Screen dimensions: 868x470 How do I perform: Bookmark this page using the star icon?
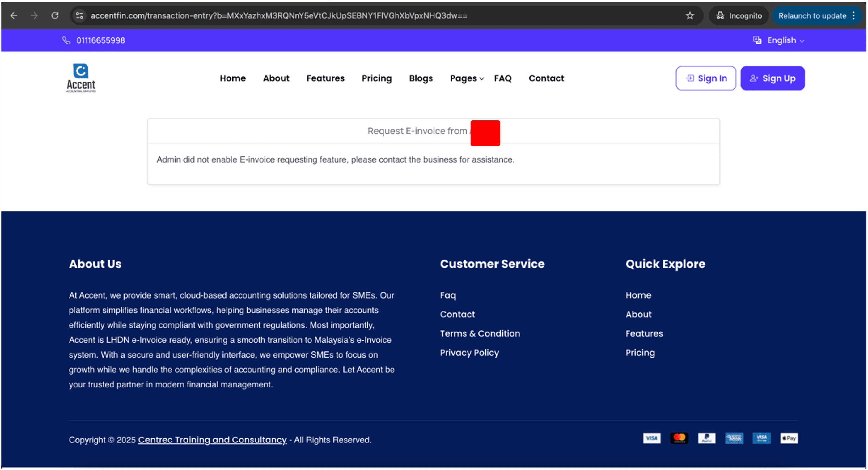[x=690, y=15]
